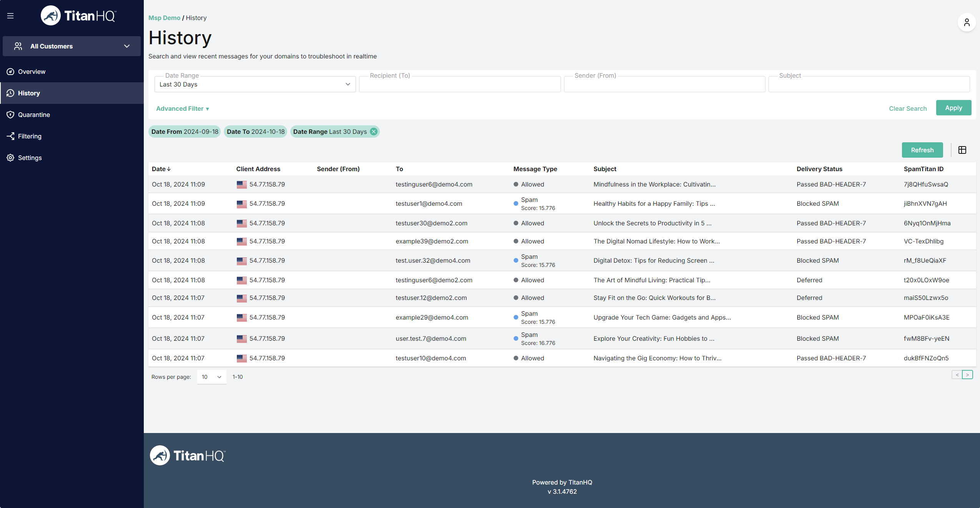Open the Rows per page dropdown

point(211,377)
